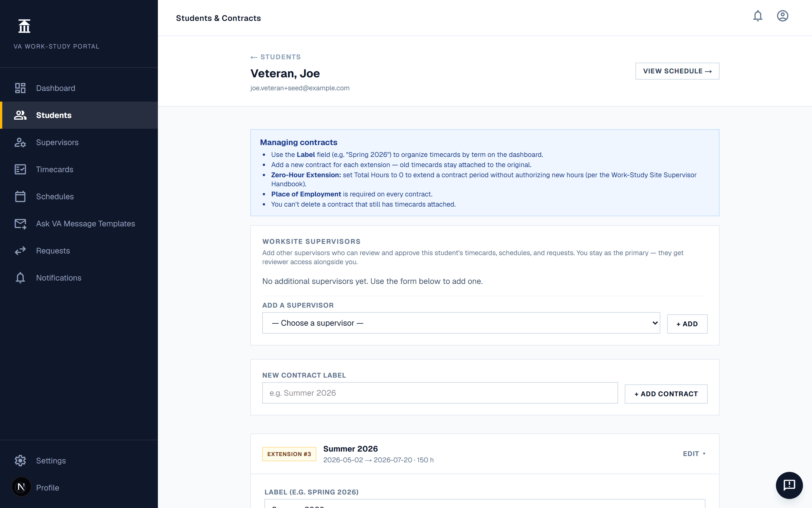Focus the New Contract Label input field
Image resolution: width=812 pixels, height=508 pixels.
click(x=440, y=393)
